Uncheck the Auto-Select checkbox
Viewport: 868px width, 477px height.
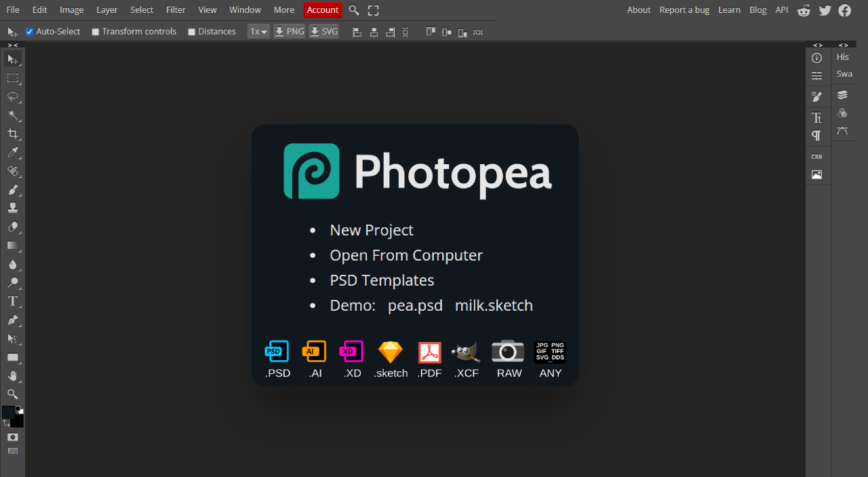[29, 32]
